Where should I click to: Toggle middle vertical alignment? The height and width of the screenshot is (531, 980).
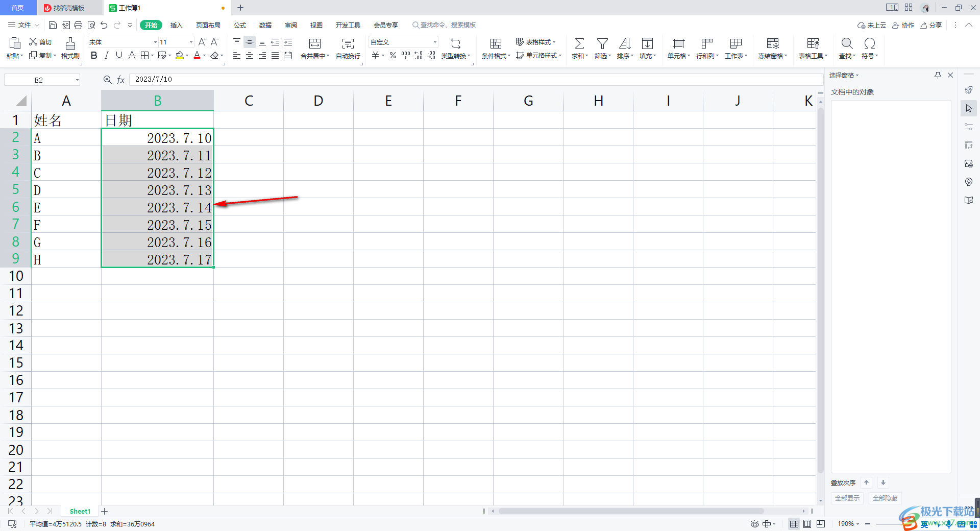[250, 42]
